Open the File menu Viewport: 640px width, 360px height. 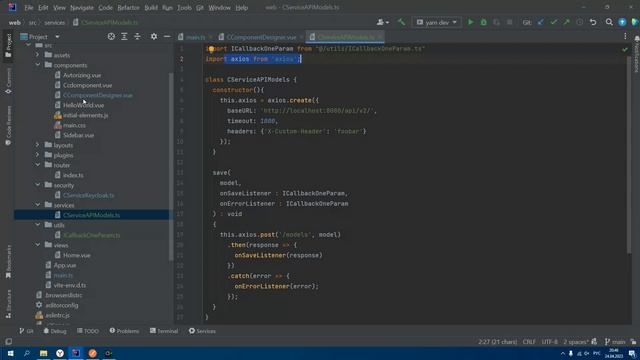pyautogui.click(x=29, y=7)
